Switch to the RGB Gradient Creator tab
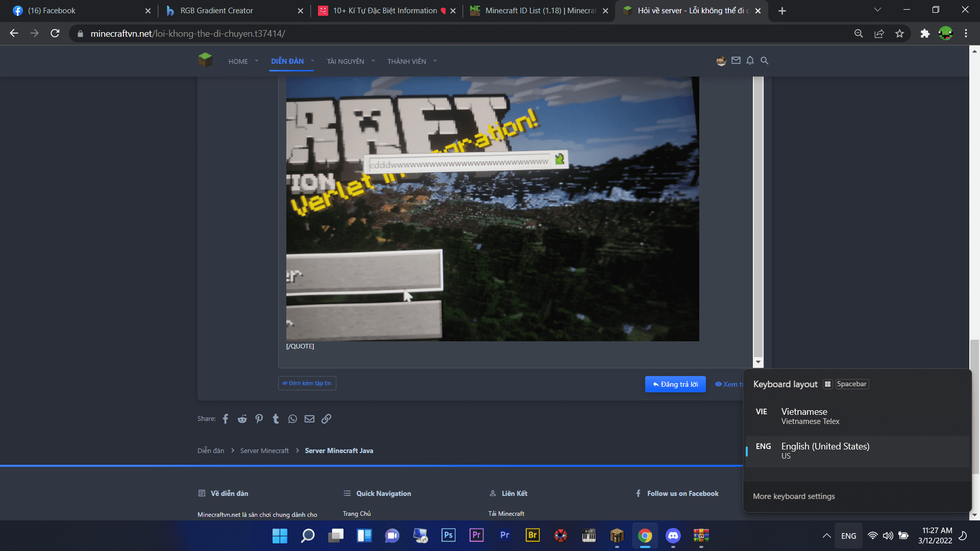Screen dimensions: 980x551 [x=234, y=11]
